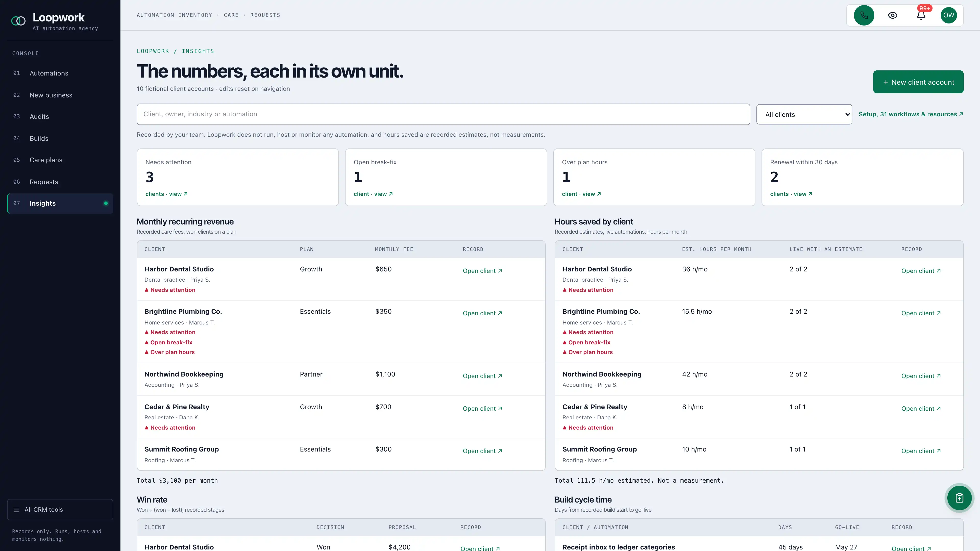The image size is (980, 551).
Task: Click Receipt inbox to ledger categories row
Action: (759, 544)
